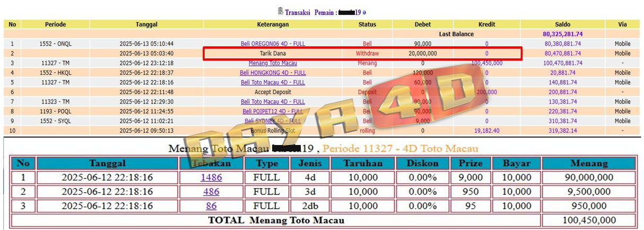The height and width of the screenshot is (230, 644).
Task: Click the Periode 11327 - 4D Toto Macau heading
Action: click(x=400, y=149)
